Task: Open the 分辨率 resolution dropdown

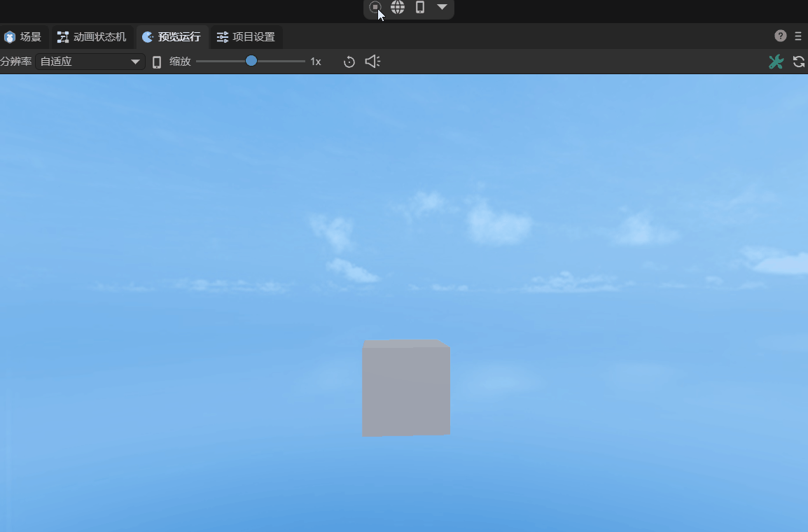Action: 90,62
